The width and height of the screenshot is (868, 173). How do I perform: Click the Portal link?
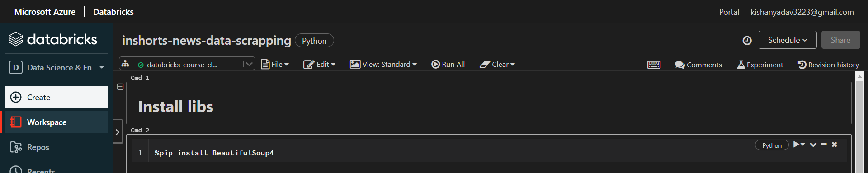click(x=729, y=12)
